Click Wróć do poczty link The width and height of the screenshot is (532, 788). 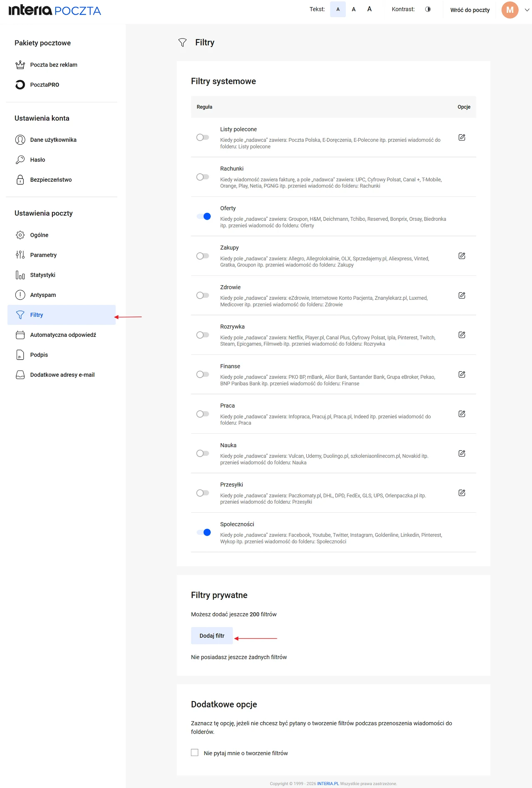tap(470, 10)
